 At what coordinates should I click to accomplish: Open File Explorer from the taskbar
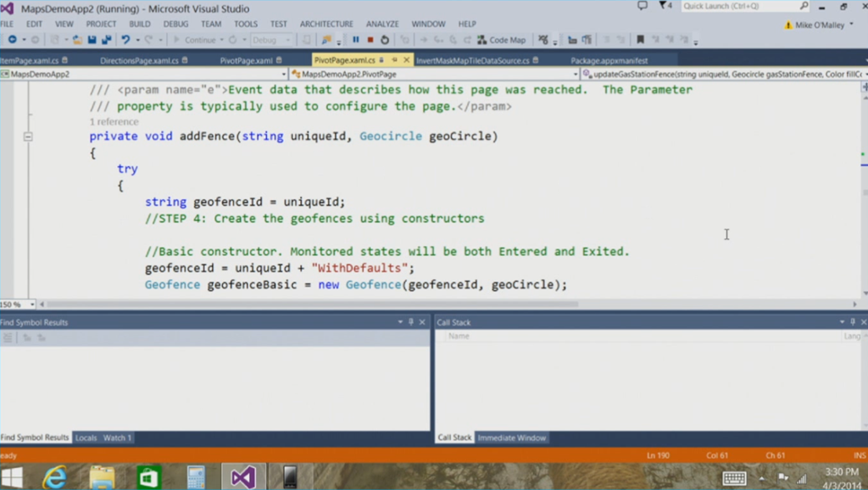pyautogui.click(x=102, y=476)
